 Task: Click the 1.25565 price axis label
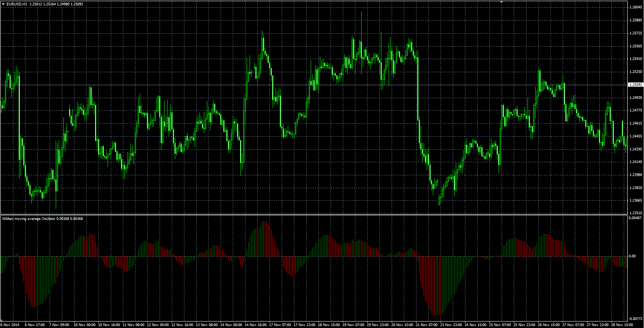tap(636, 46)
